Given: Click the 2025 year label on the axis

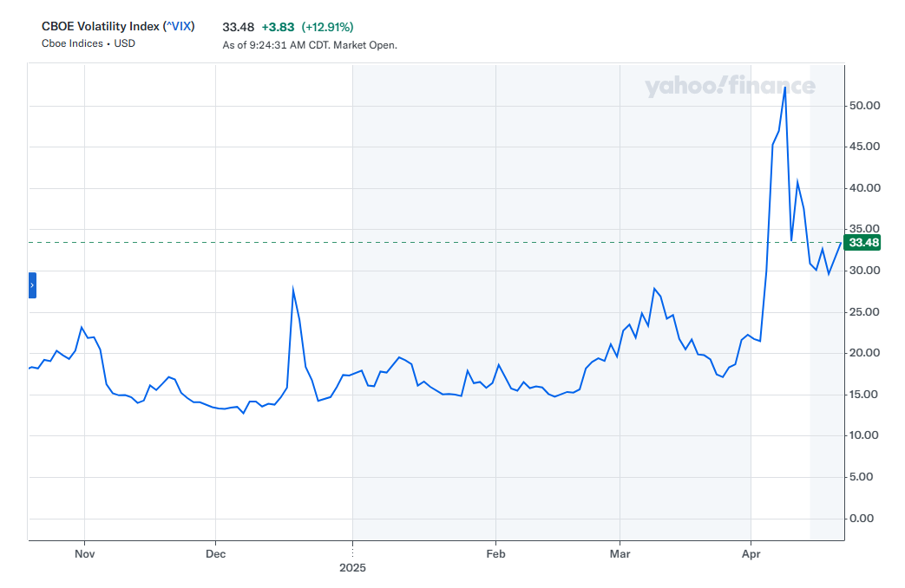Looking at the screenshot, I should point(352,568).
